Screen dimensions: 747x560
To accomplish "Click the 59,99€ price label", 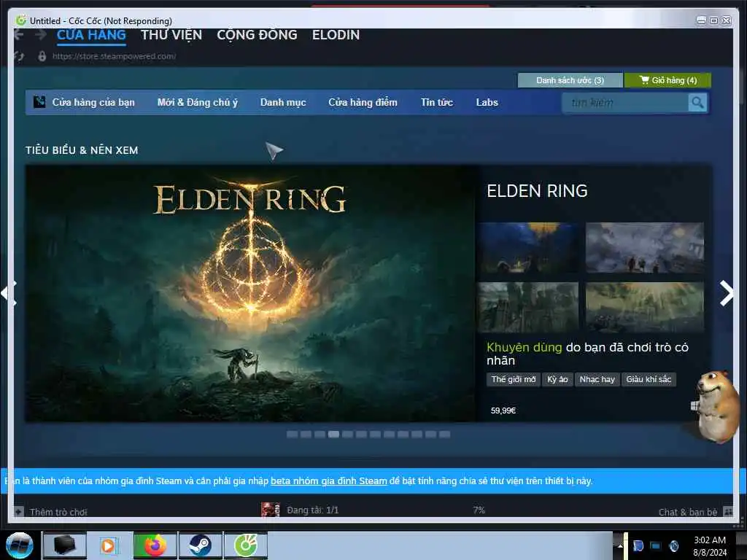I will [503, 411].
